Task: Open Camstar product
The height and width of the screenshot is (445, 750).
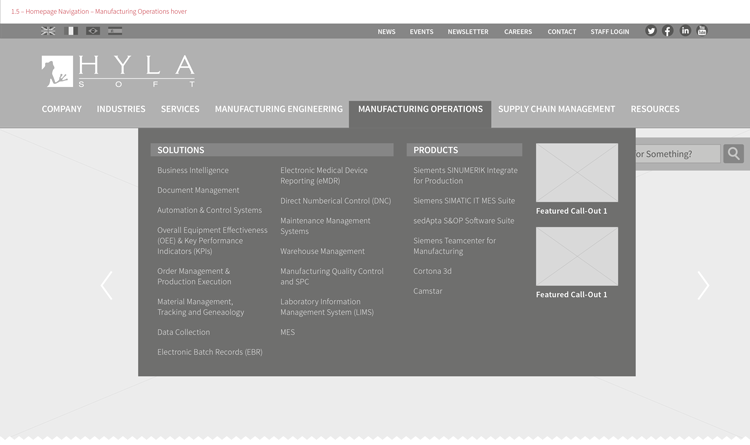Action: coord(428,291)
